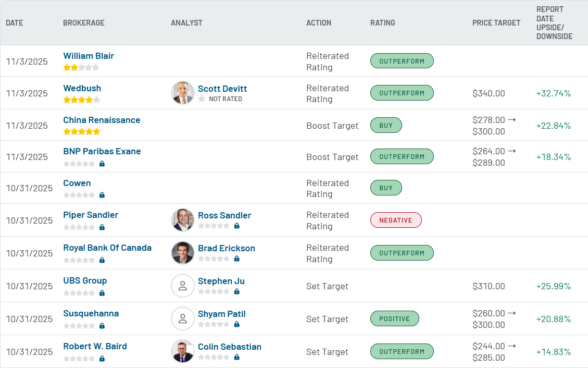The width and height of the screenshot is (588, 368).
Task: Click the lock icon under UBS Group
Action: click(x=102, y=293)
